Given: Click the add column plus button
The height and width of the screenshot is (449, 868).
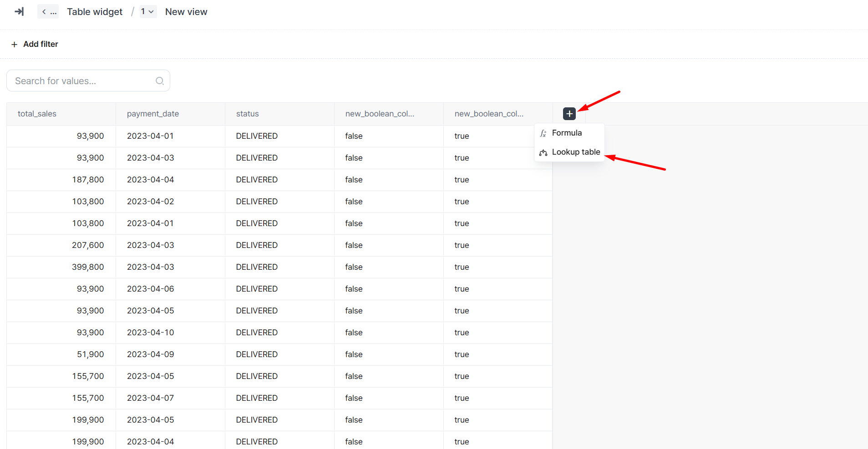Looking at the screenshot, I should pos(569,114).
